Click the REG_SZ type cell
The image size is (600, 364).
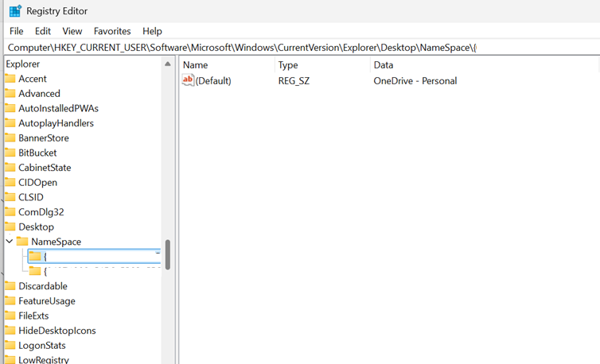294,81
